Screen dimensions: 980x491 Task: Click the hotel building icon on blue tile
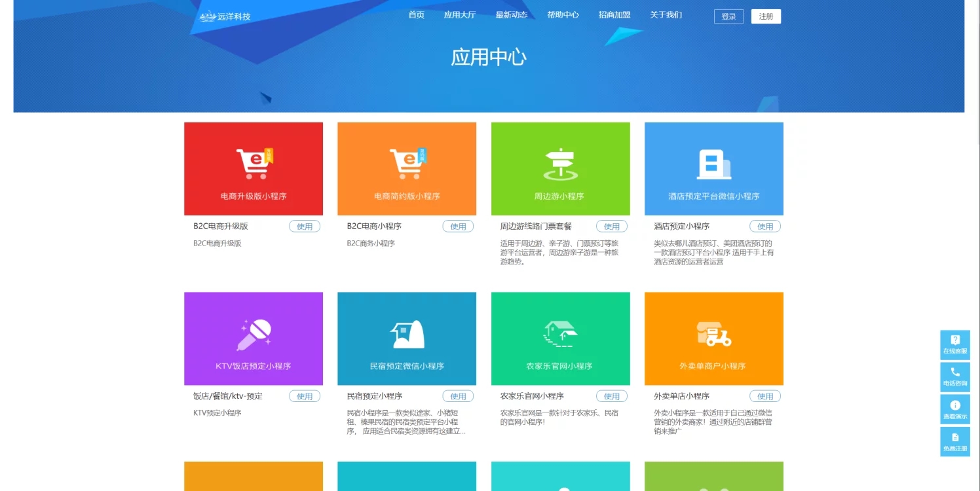coord(713,164)
